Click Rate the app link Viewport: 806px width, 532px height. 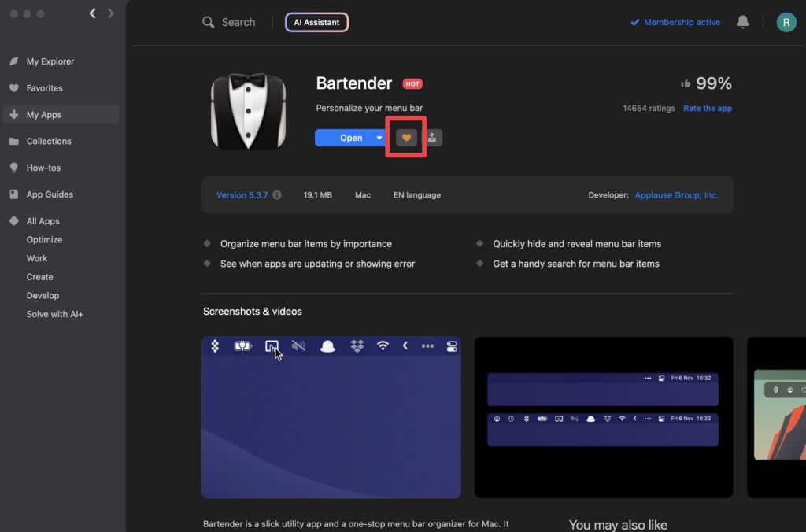click(708, 108)
